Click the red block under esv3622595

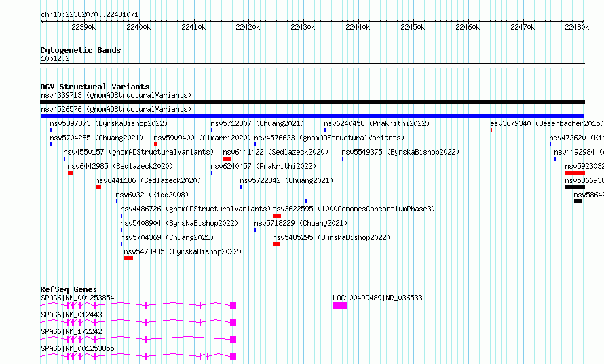coord(277,216)
